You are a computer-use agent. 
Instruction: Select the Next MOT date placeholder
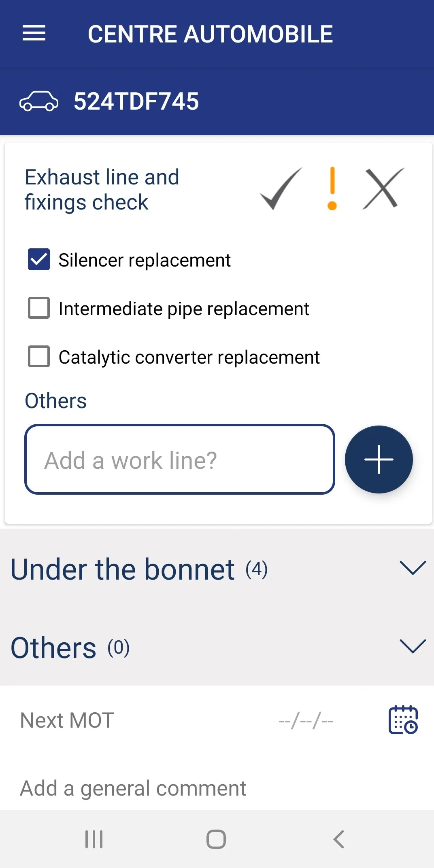[306, 721]
